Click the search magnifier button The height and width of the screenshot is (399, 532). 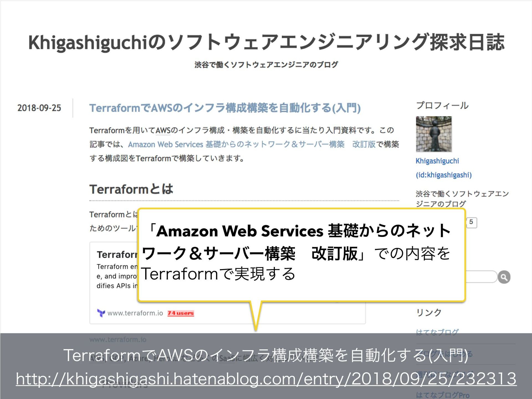tap(504, 277)
